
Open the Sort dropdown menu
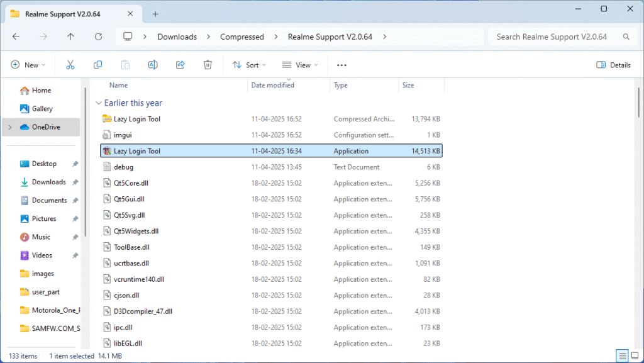249,65
